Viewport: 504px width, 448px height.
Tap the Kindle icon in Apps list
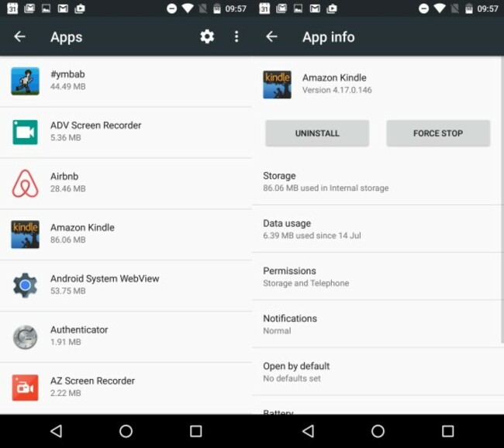tap(25, 234)
